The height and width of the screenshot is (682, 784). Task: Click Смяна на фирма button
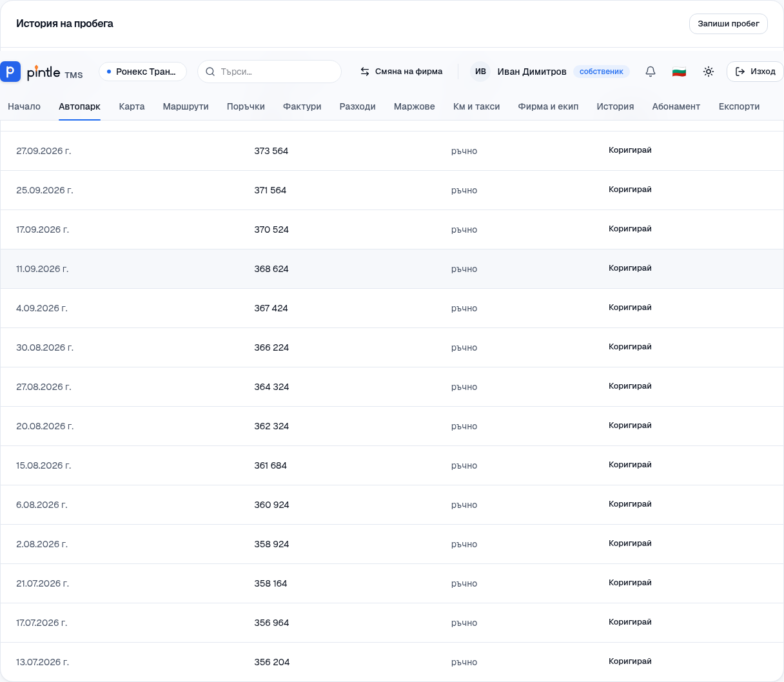pos(401,72)
